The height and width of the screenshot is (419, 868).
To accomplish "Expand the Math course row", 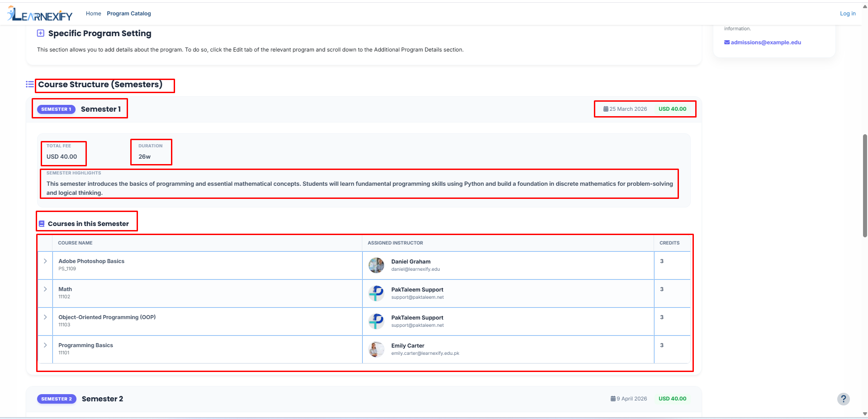I will 45,289.
